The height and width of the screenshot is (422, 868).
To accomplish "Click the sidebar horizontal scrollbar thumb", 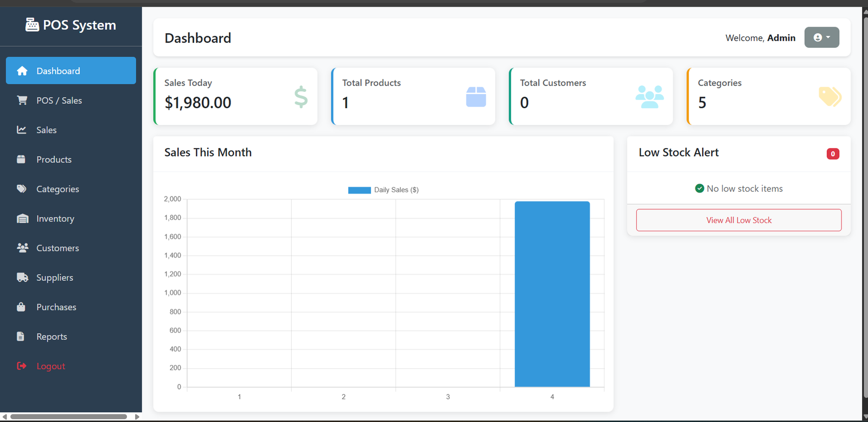I will click(68, 417).
